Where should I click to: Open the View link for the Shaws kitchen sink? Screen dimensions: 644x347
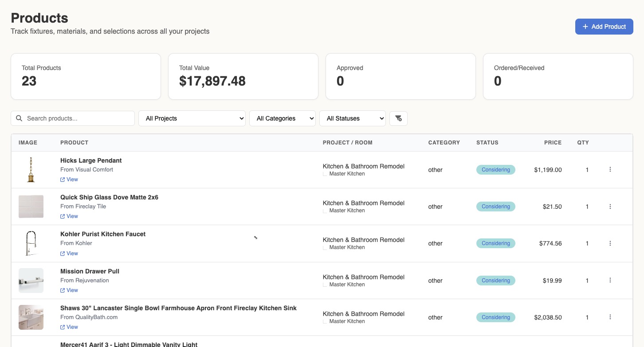tap(71, 327)
